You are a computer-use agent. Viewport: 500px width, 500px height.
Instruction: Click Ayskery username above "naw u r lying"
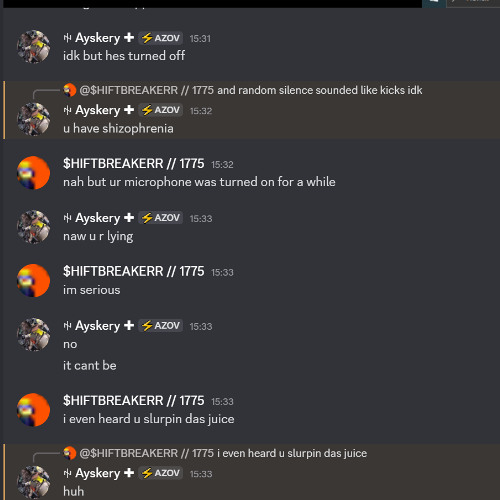point(99,218)
